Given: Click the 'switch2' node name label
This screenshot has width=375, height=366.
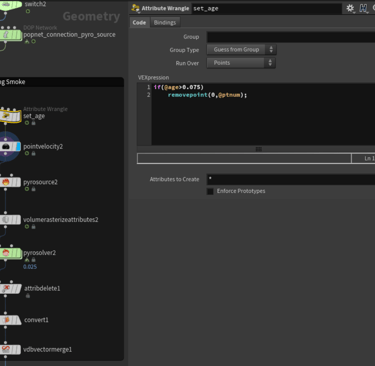Looking at the screenshot, I should tap(35, 4).
